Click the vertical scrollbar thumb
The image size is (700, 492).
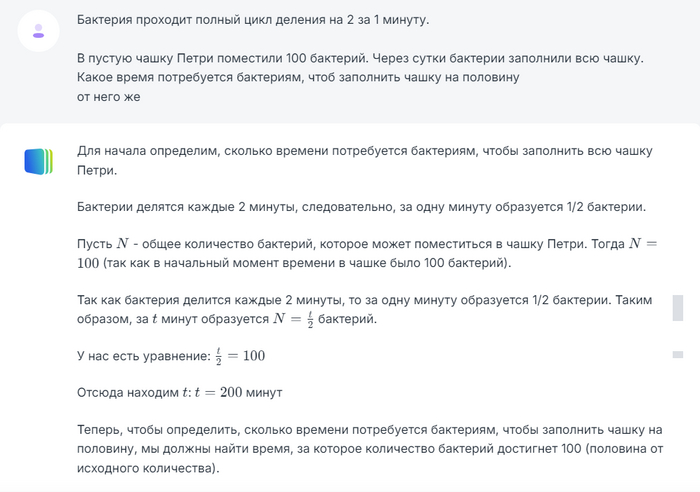(678, 307)
